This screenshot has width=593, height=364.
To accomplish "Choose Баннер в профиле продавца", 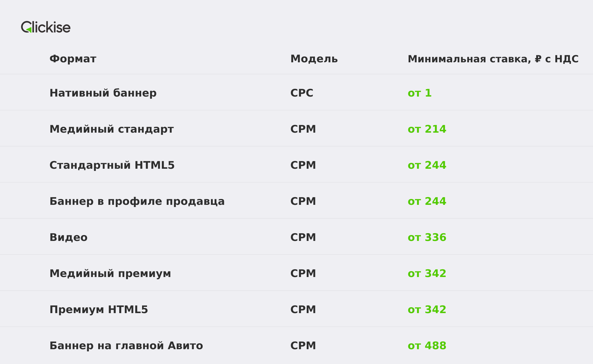I will [x=137, y=201].
